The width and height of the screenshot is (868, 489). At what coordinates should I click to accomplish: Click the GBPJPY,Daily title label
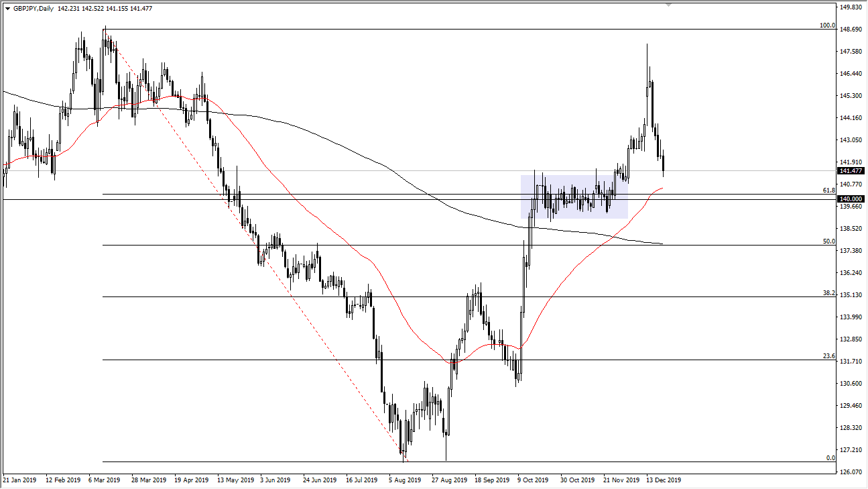[x=34, y=9]
